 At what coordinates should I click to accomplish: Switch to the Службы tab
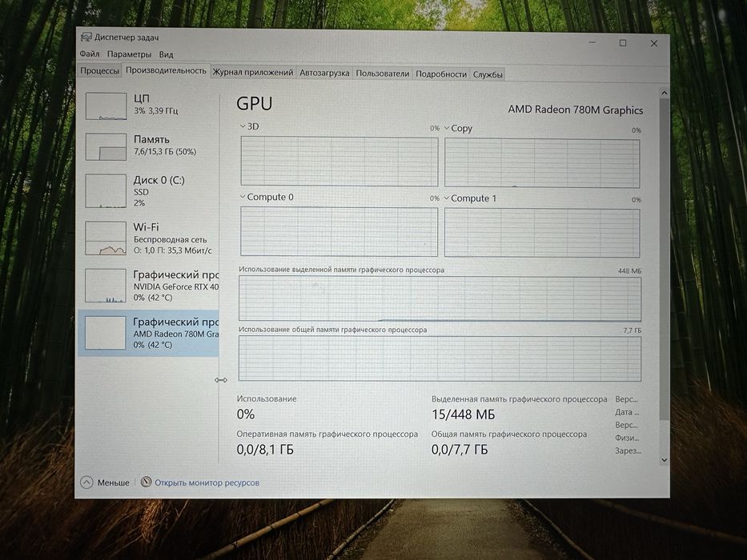pyautogui.click(x=488, y=74)
